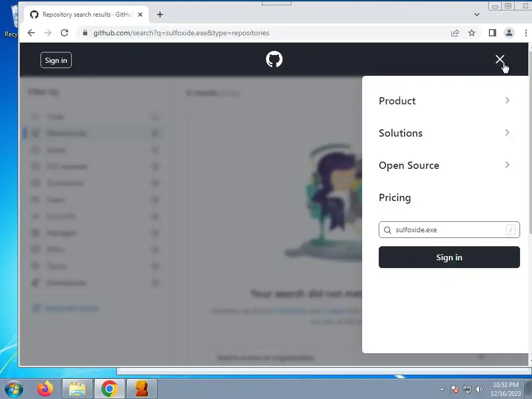532x399 pixels.
Task: Open a new browser tab with plus
Action: coord(160,15)
